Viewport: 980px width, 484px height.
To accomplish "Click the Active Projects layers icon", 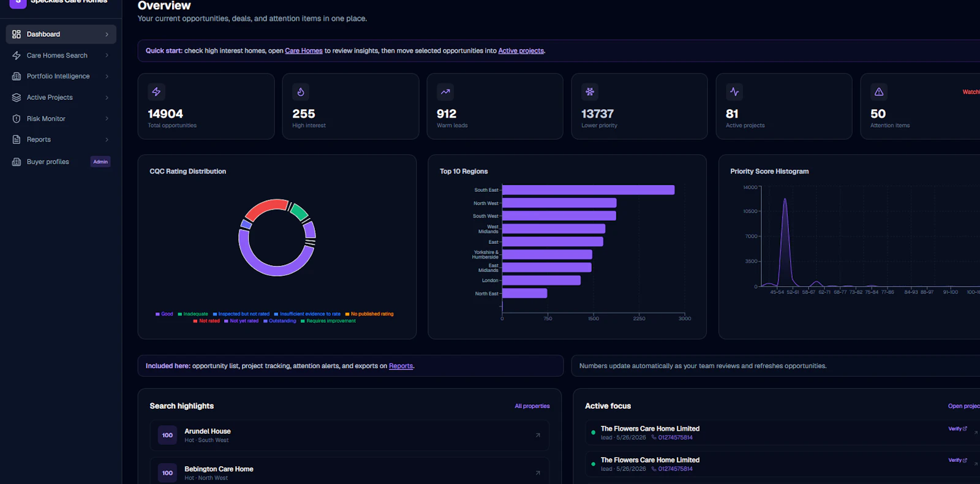I will click(17, 97).
